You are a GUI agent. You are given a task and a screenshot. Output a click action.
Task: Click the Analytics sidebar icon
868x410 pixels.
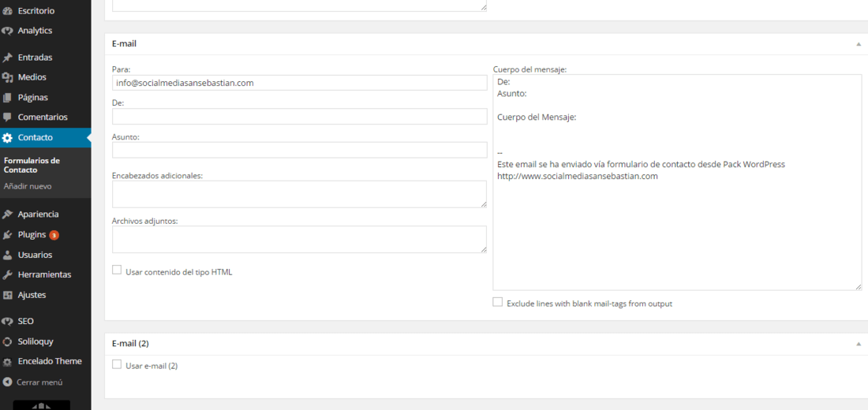click(x=7, y=31)
